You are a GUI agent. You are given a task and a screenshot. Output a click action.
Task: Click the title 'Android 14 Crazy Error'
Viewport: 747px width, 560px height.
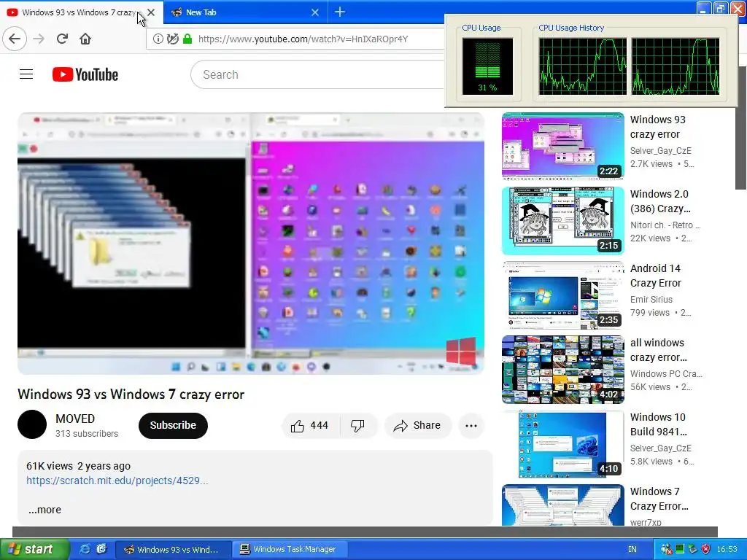[x=656, y=275]
